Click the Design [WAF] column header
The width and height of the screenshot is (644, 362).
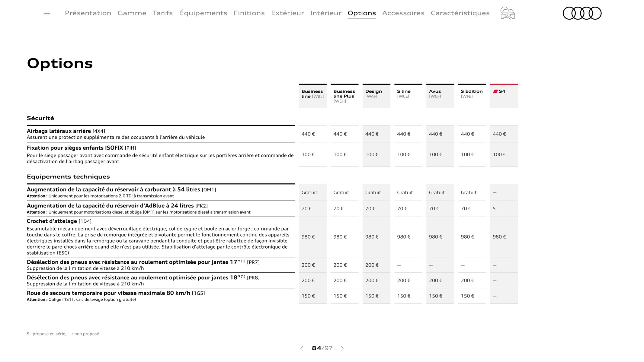(376, 96)
